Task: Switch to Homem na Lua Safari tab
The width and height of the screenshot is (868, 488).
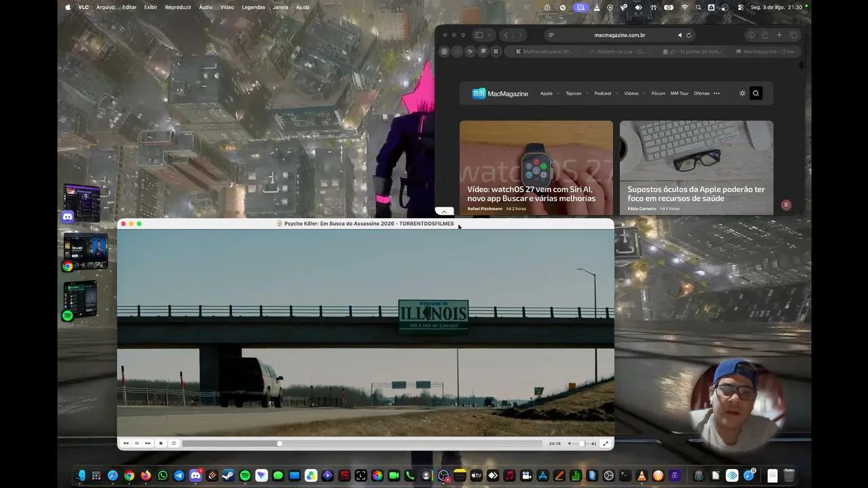Action: tap(617, 52)
